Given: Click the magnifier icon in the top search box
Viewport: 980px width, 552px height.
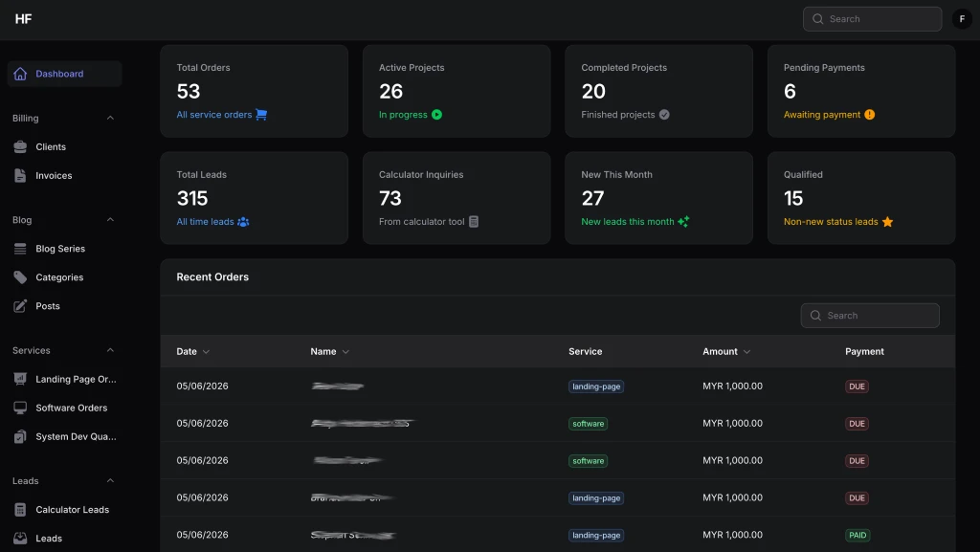Looking at the screenshot, I should point(817,19).
